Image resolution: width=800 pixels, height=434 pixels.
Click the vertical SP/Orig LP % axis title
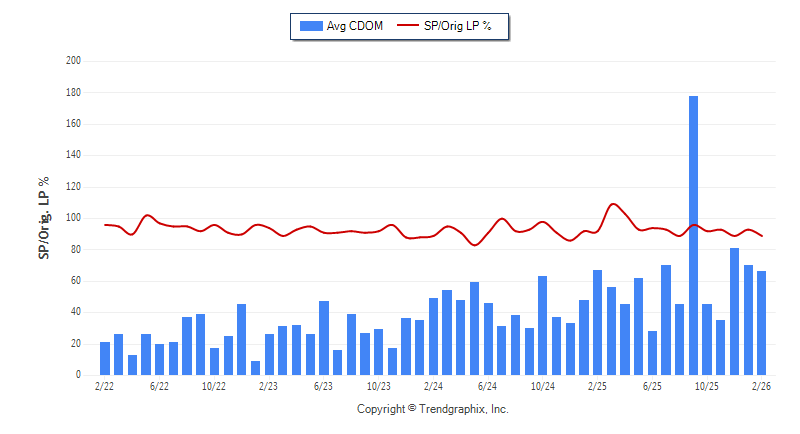(44, 218)
